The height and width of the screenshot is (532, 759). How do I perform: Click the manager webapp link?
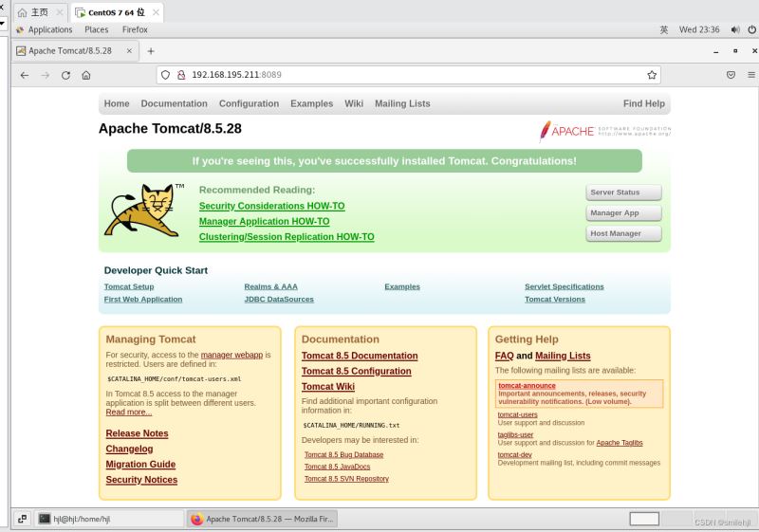point(231,355)
